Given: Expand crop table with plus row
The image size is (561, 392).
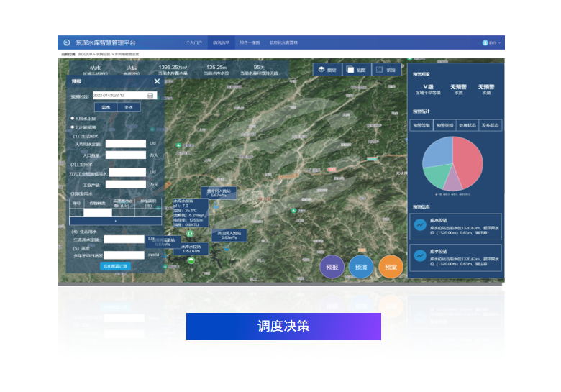Looking at the screenshot, I should pos(114,221).
